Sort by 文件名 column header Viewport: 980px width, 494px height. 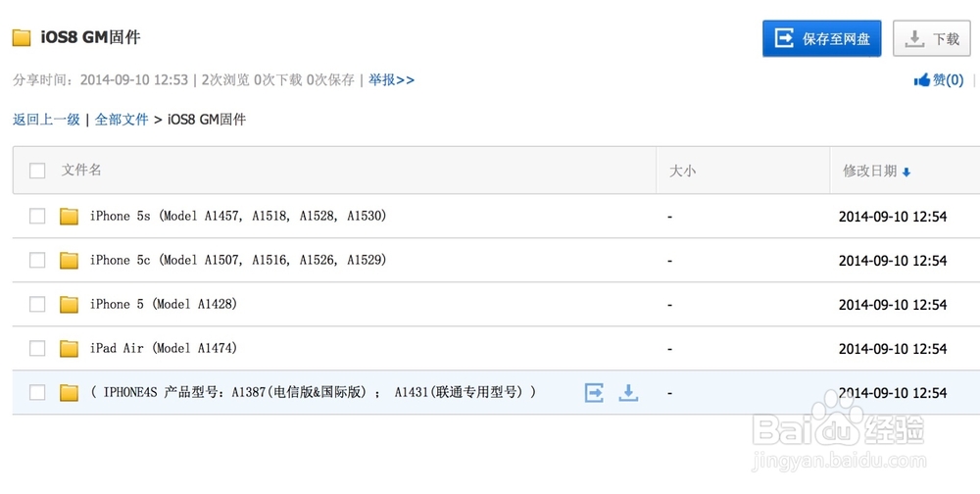[81, 171]
